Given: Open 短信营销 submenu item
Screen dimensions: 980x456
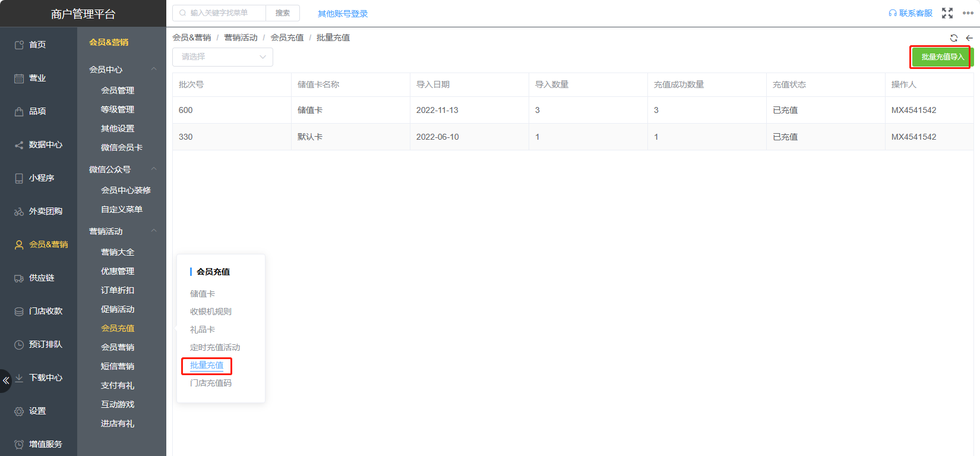Looking at the screenshot, I should (x=118, y=366).
